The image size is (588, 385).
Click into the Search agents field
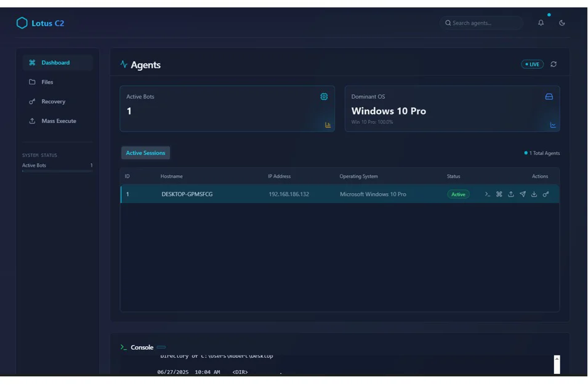pos(481,23)
